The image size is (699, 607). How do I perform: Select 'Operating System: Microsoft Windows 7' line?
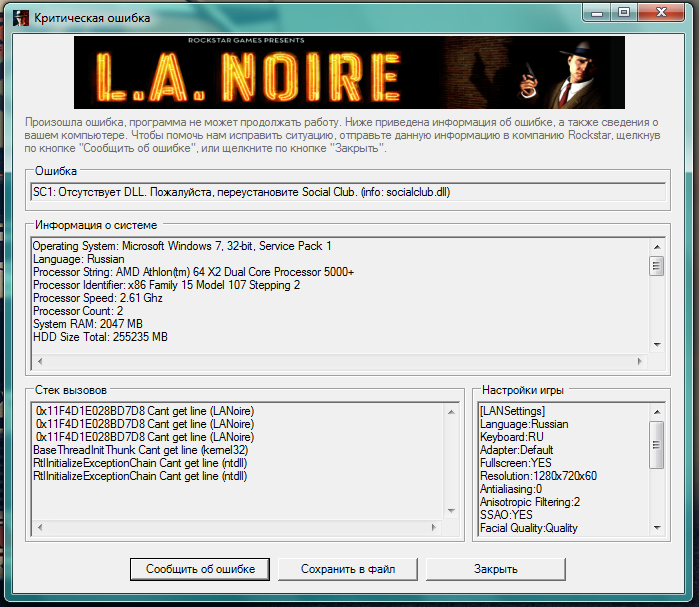(182, 246)
